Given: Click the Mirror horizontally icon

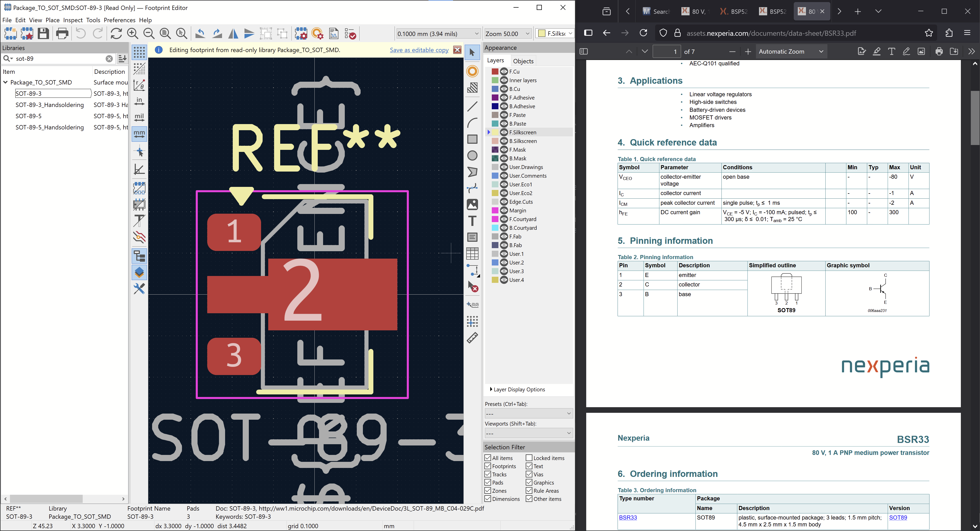Looking at the screenshot, I should pyautogui.click(x=233, y=33).
